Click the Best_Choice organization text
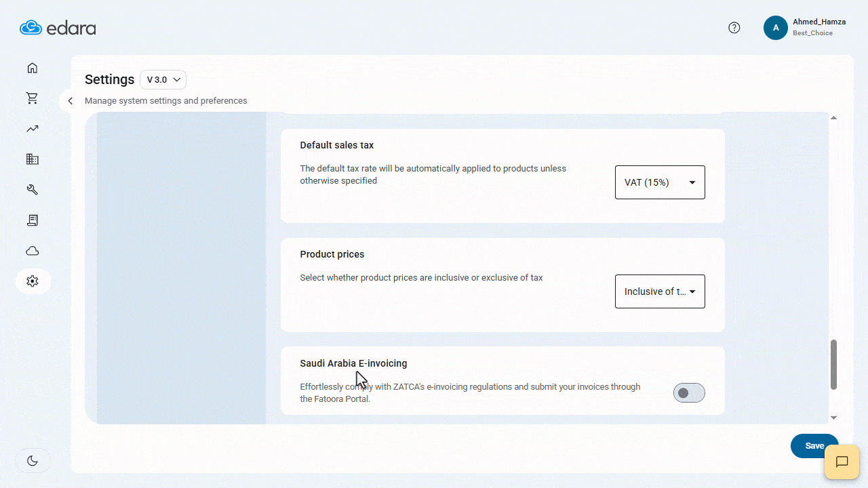Image resolution: width=868 pixels, height=488 pixels. coord(813,33)
